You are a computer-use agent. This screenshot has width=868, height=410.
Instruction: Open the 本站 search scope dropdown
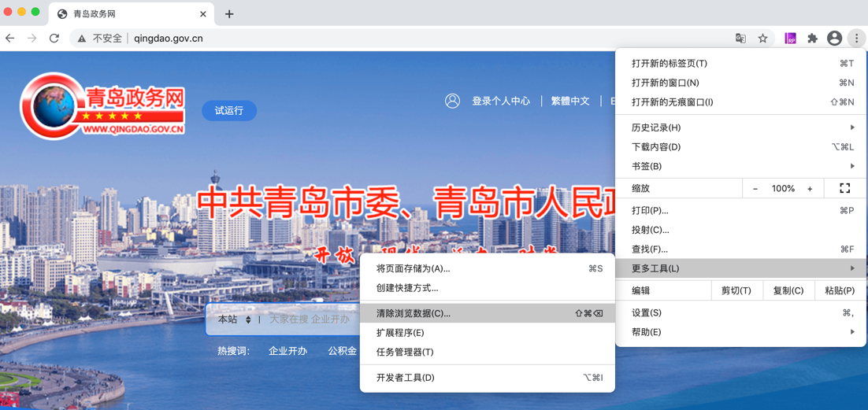pyautogui.click(x=234, y=320)
